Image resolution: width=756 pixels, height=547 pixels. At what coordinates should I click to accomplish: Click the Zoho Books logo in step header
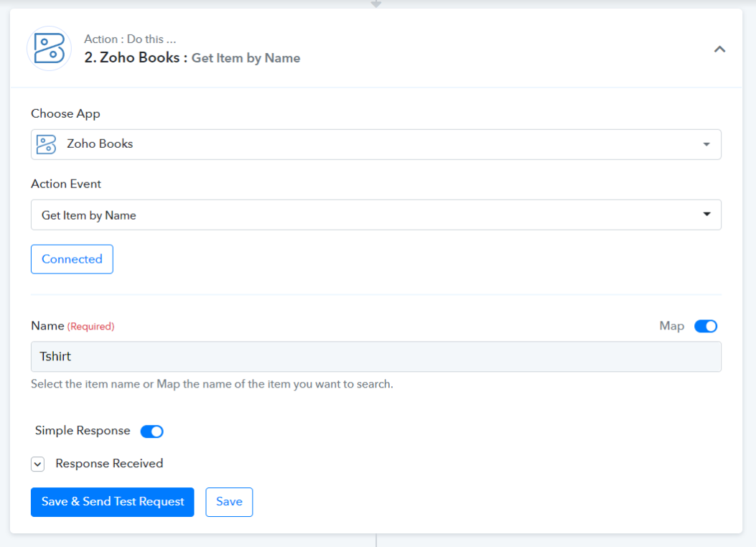[x=49, y=49]
